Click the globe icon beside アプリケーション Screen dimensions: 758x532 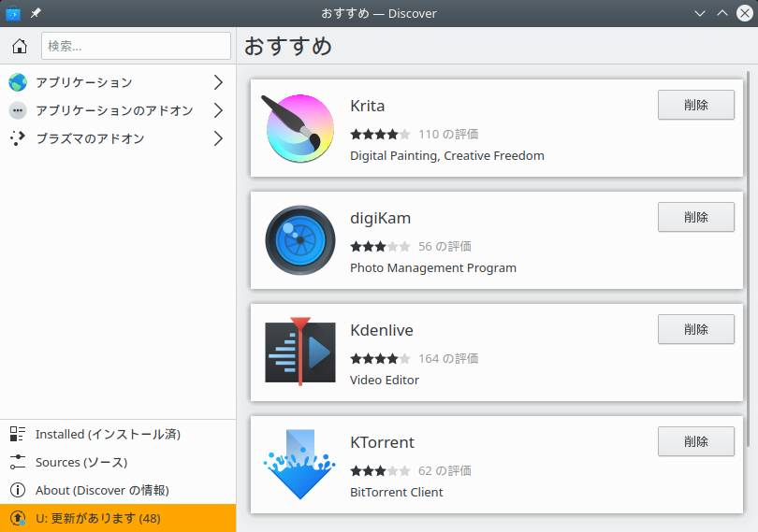(18, 82)
